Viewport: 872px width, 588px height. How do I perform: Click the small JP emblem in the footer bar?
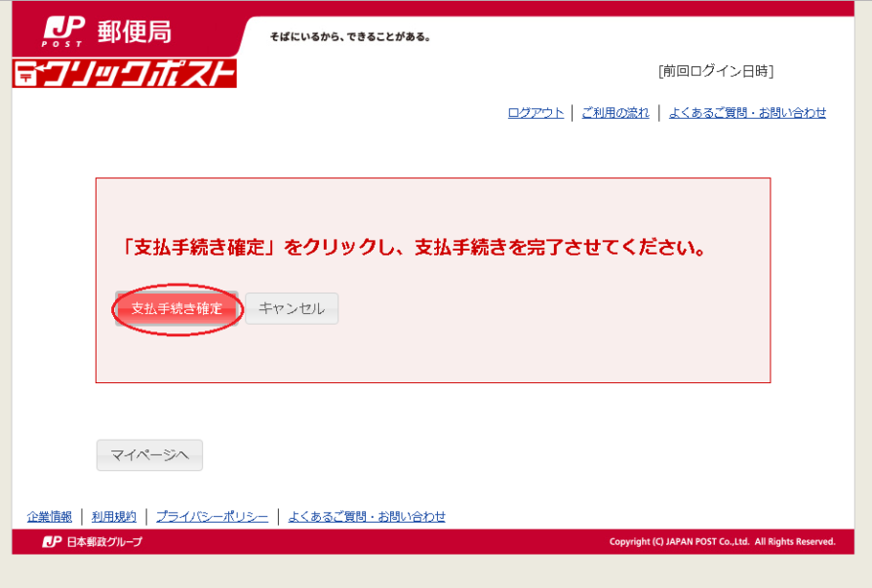[52, 542]
